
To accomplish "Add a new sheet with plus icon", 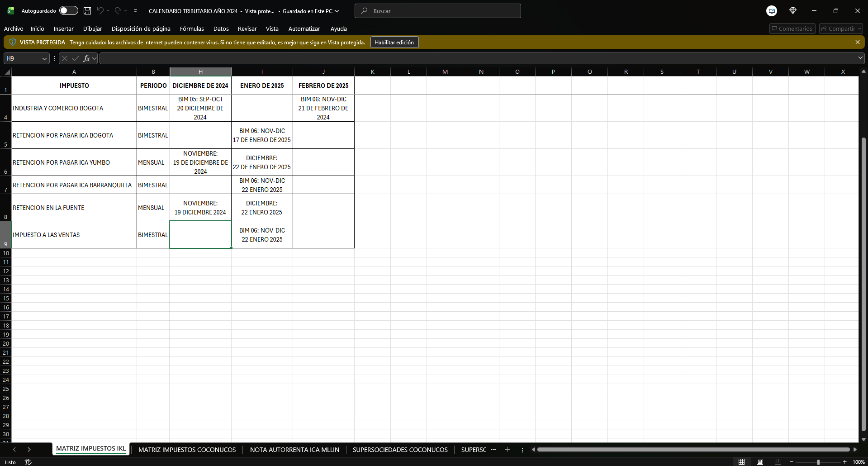I will (x=508, y=450).
